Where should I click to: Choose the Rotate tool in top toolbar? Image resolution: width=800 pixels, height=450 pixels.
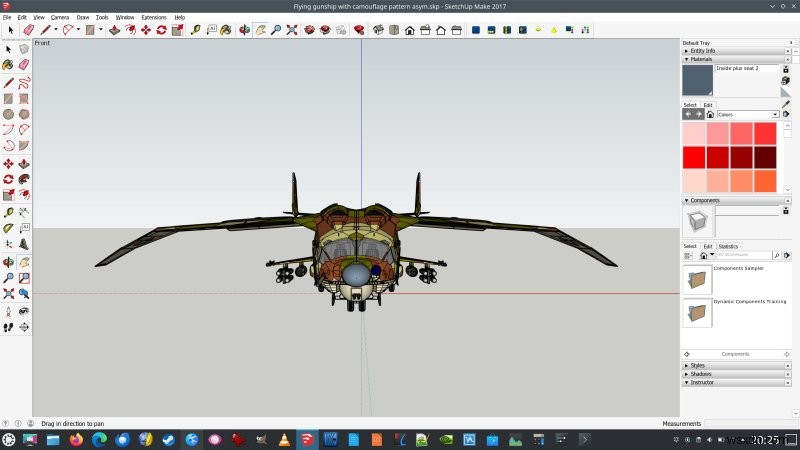[x=161, y=30]
